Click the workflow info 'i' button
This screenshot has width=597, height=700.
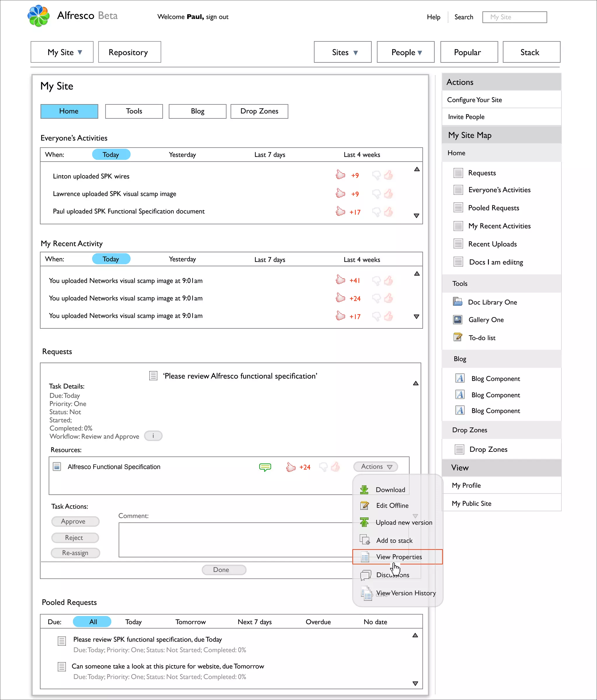tap(153, 436)
